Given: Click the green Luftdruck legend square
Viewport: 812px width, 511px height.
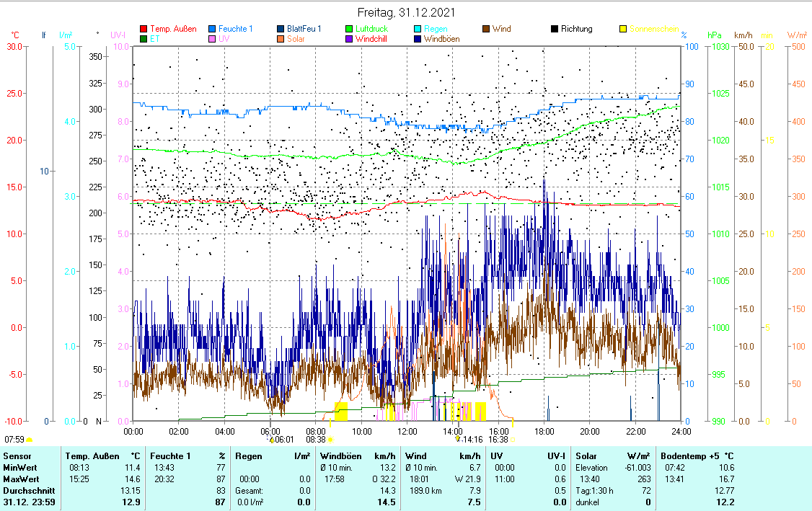Looking at the screenshot, I should [x=349, y=29].
